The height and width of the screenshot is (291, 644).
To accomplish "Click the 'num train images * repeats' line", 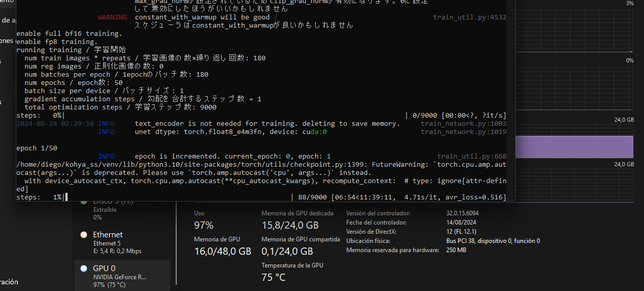I will [145, 58].
